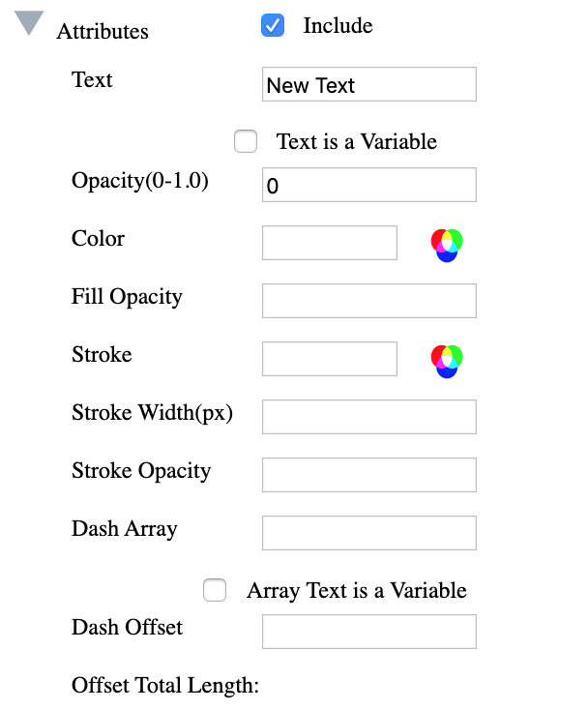
Task: Focus the Opacity(0-1.0) value field
Action: coord(368,185)
